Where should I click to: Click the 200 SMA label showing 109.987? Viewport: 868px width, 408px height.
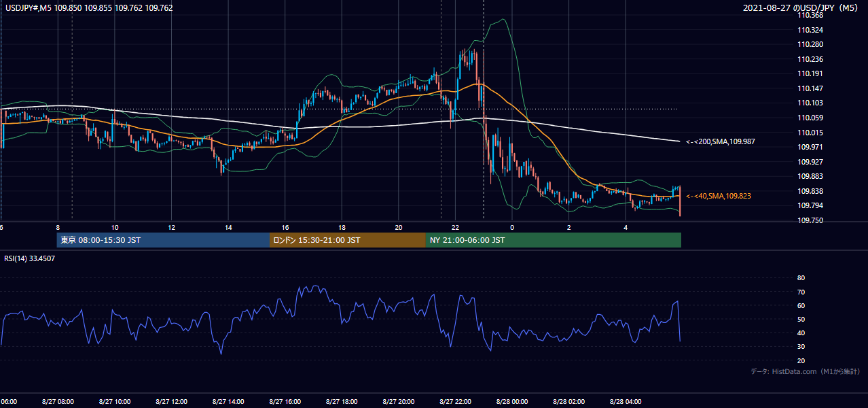tap(721, 141)
